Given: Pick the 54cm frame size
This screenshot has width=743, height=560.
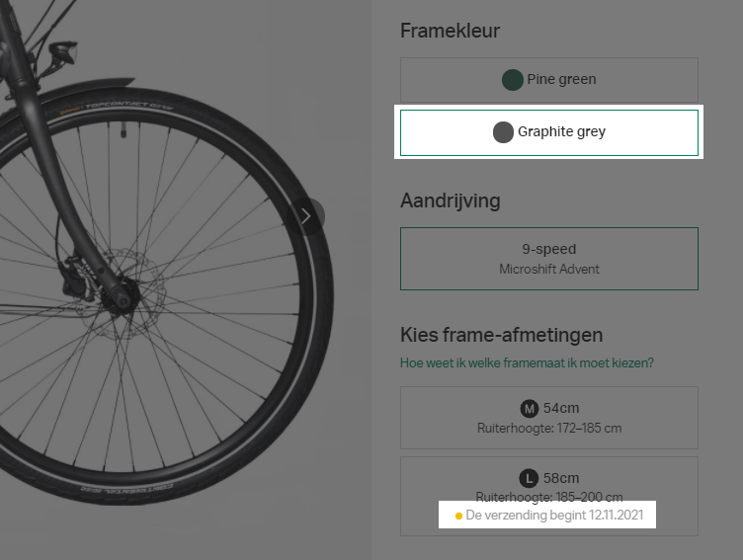Looking at the screenshot, I should coord(548,418).
